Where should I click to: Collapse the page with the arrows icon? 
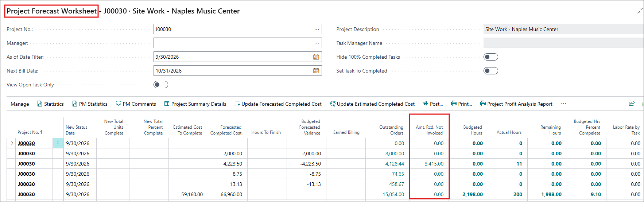[x=640, y=11]
